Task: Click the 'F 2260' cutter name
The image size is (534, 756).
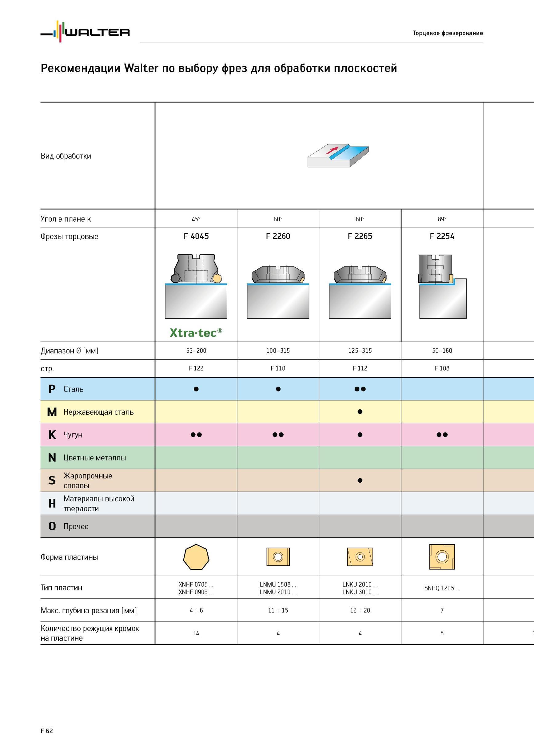Action: click(x=278, y=236)
